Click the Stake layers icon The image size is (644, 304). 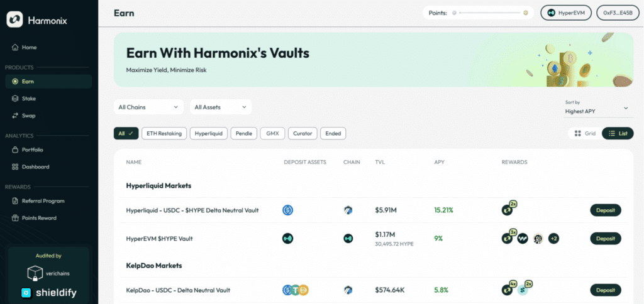click(x=15, y=99)
